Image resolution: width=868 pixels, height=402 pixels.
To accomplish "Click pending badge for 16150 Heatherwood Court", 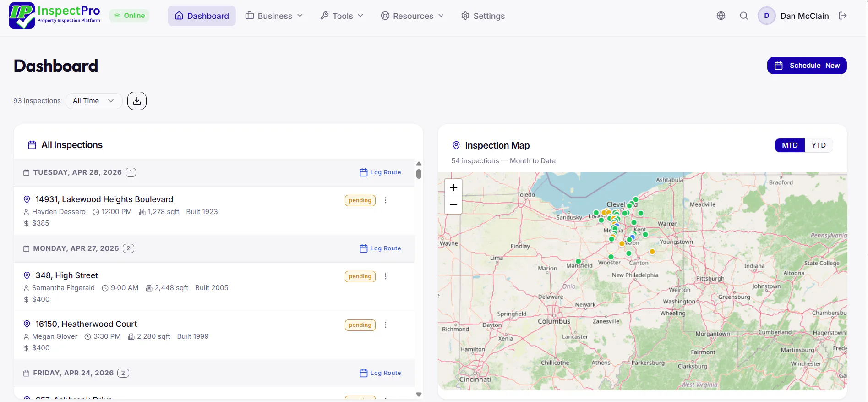I will pyautogui.click(x=360, y=325).
